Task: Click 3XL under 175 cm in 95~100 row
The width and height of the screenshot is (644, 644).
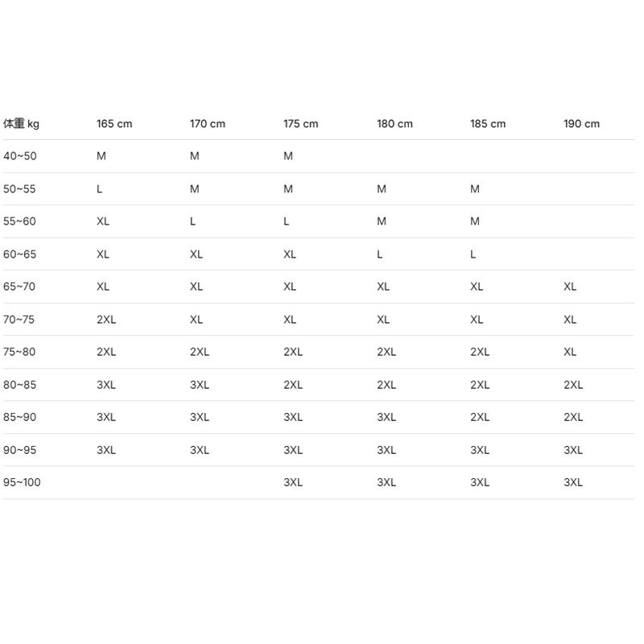Action: (x=293, y=482)
